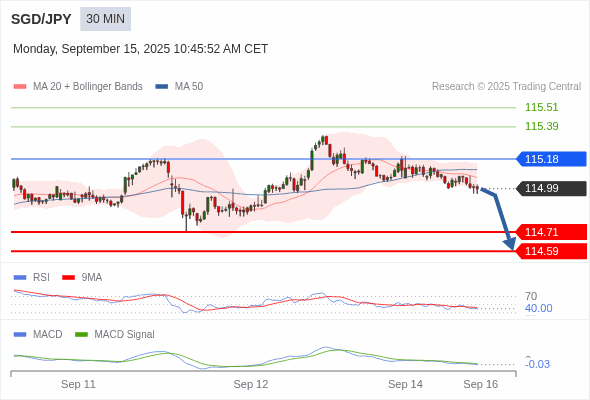Click the MACD -0.03 value label
Image resolution: width=590 pixels, height=400 pixels.
pyautogui.click(x=538, y=364)
